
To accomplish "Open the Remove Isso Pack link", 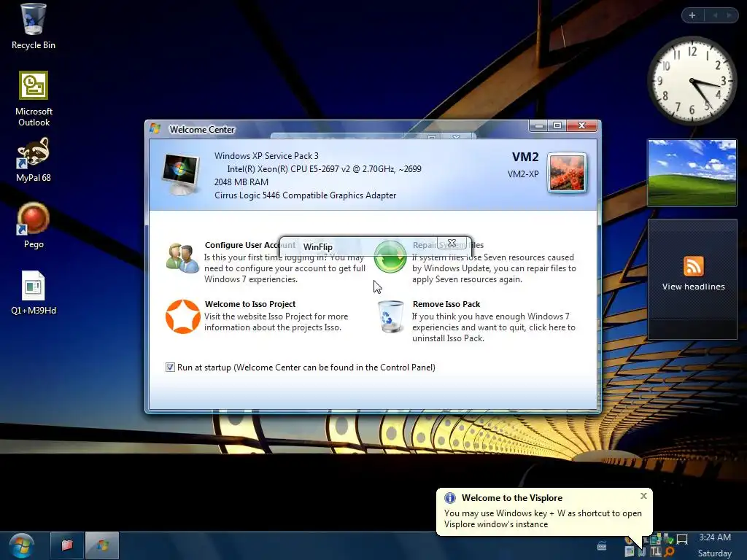I will (446, 304).
